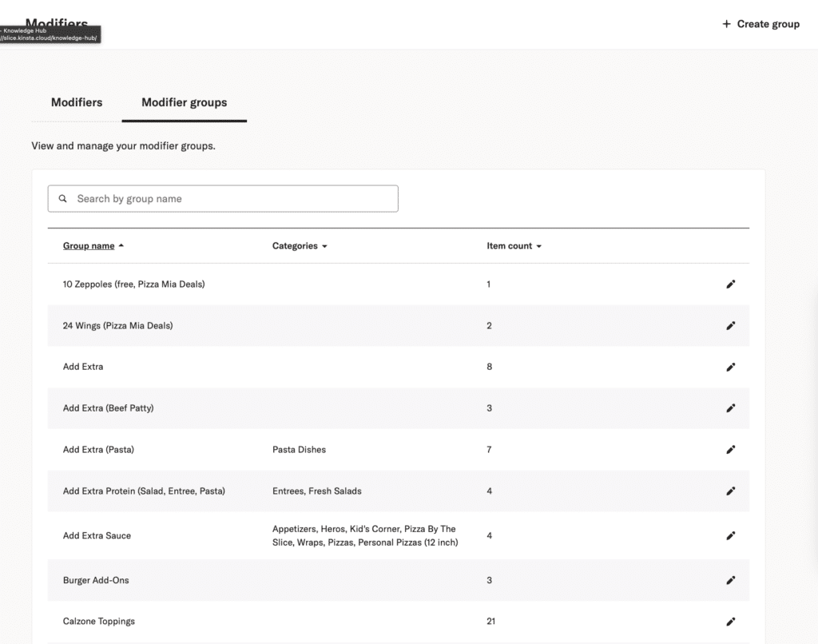Switch to the Modifiers tab

[x=77, y=102]
